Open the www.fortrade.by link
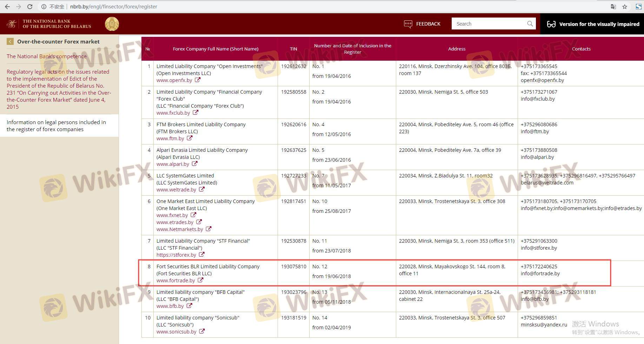Image resolution: width=644 pixels, height=344 pixels. point(175,281)
